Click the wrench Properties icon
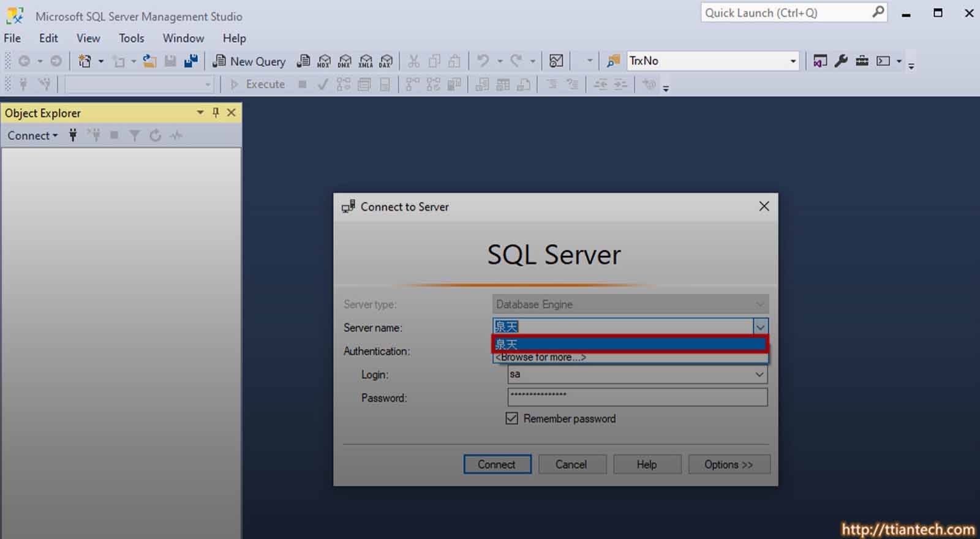The image size is (980, 539). click(841, 61)
